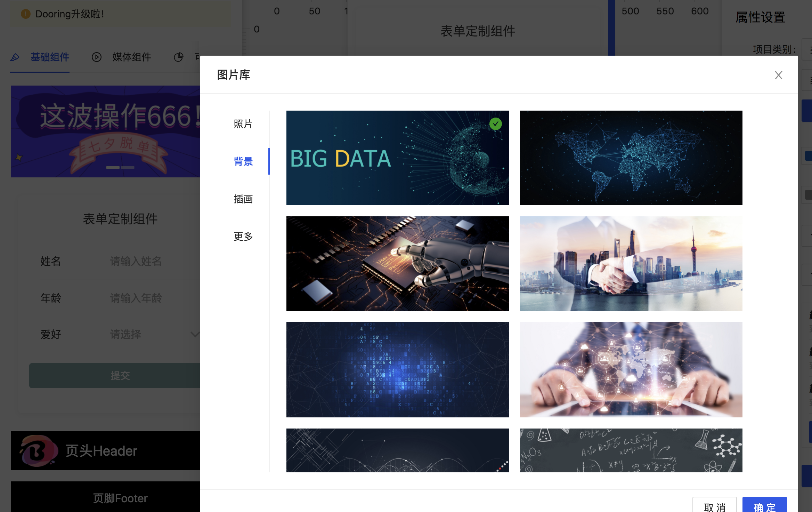Viewport: 812px width, 512px height.
Task: Pick the dark wave lines image
Action: click(397, 450)
